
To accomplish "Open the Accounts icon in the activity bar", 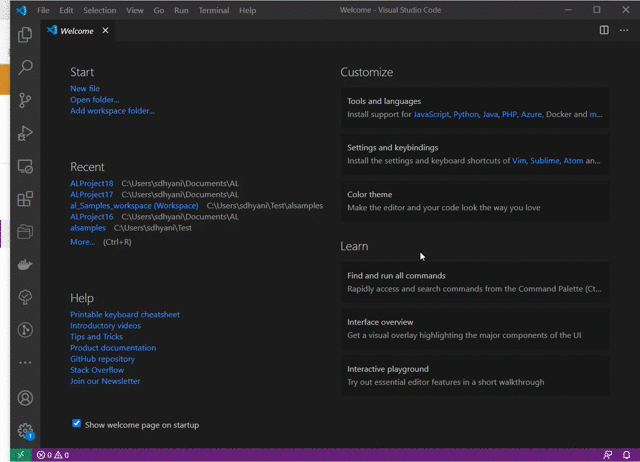I will pos(25,398).
